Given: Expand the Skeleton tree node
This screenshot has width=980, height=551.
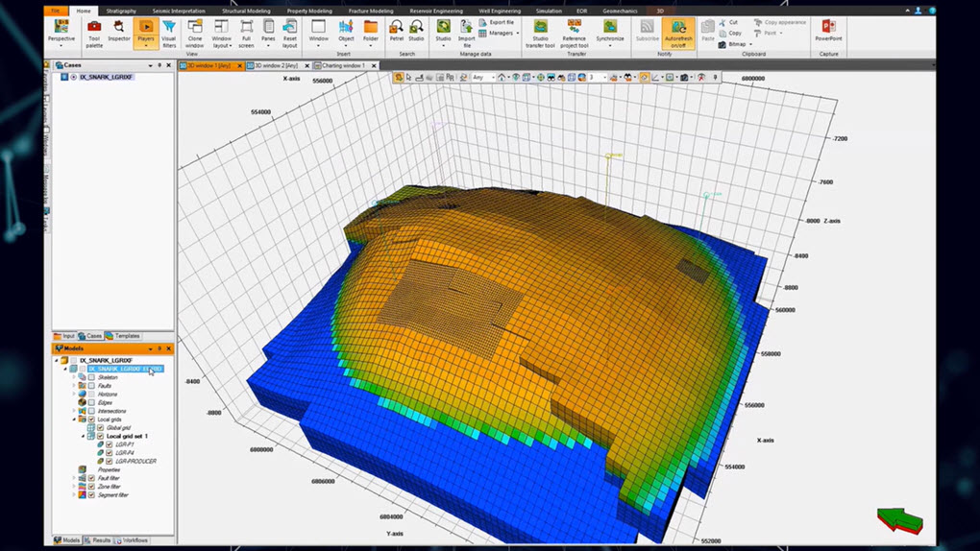Looking at the screenshot, I should (74, 377).
